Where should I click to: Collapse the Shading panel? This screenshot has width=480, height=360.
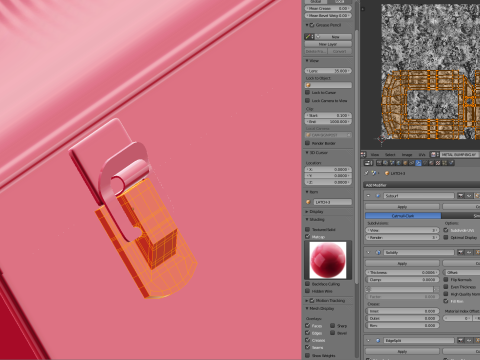coord(307,219)
